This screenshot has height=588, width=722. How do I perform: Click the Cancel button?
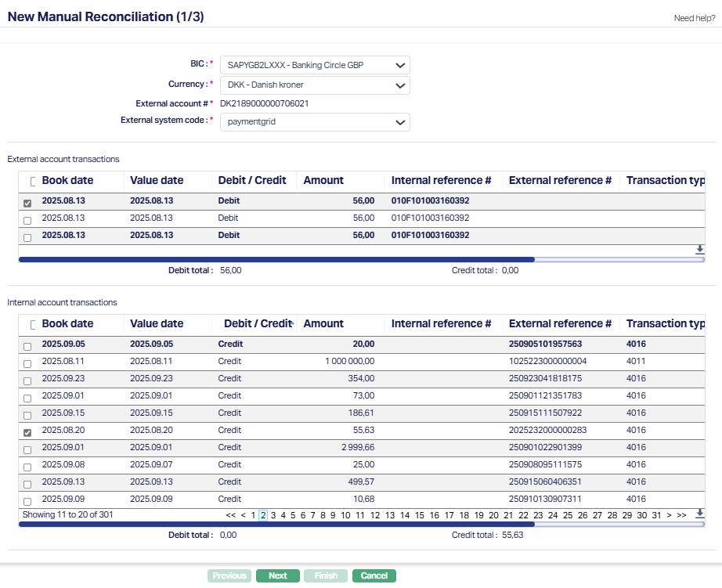point(374,575)
